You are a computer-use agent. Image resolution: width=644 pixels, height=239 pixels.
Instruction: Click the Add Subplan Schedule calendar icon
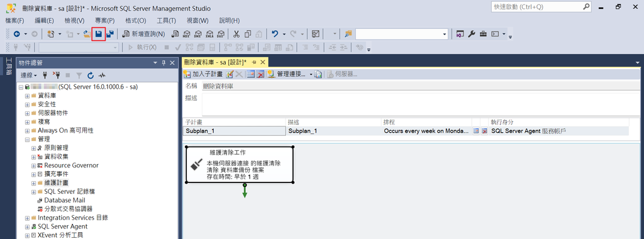(x=252, y=74)
